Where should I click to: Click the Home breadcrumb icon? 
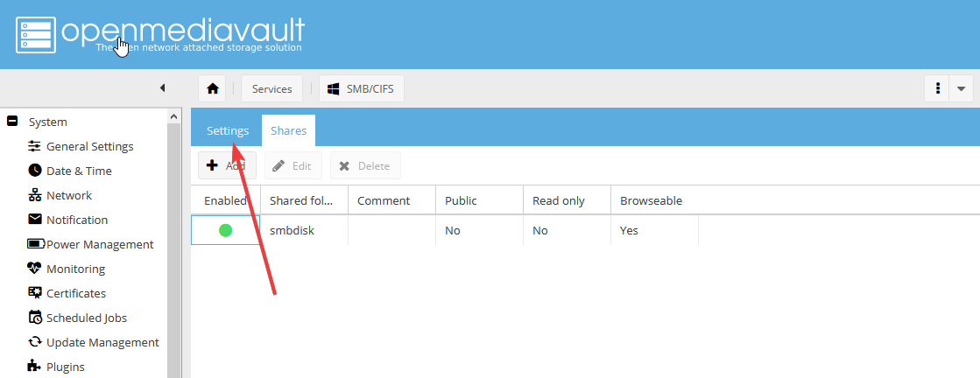point(212,88)
